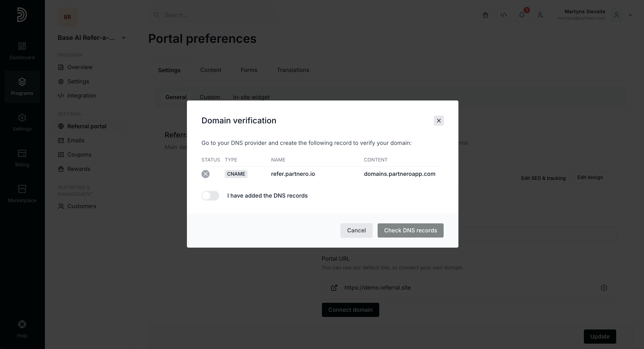Click the Portal URL gear icon
This screenshot has width=644, height=349.
[604, 288]
